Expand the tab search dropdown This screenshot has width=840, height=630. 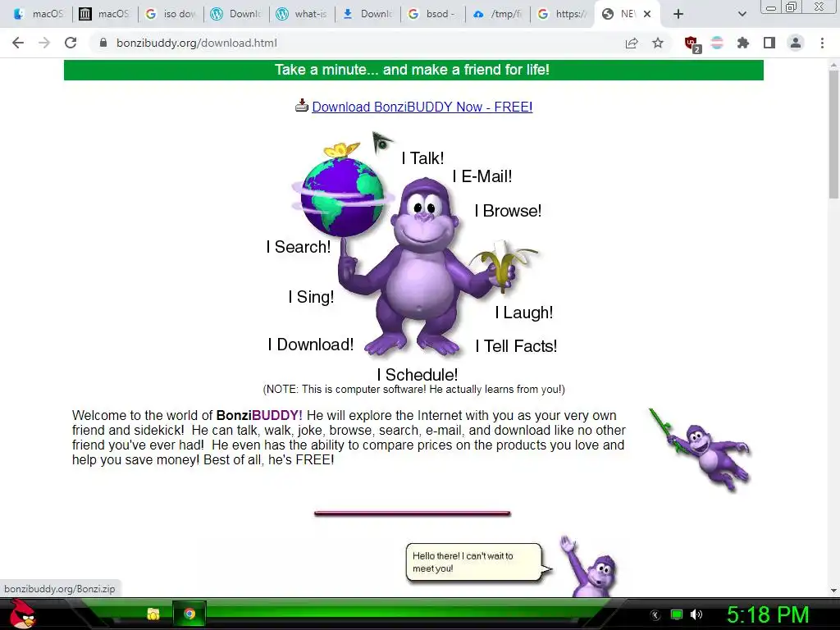(742, 14)
